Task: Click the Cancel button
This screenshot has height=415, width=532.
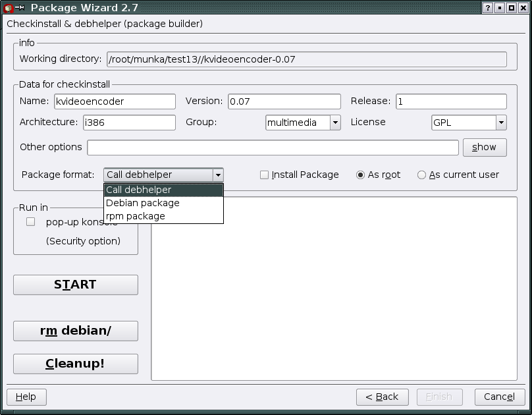Action: (x=500, y=397)
